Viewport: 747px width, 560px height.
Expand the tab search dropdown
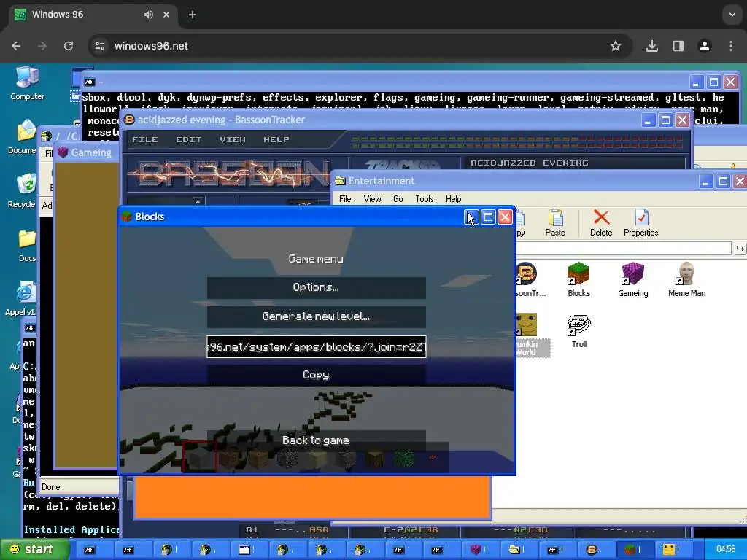point(732,15)
